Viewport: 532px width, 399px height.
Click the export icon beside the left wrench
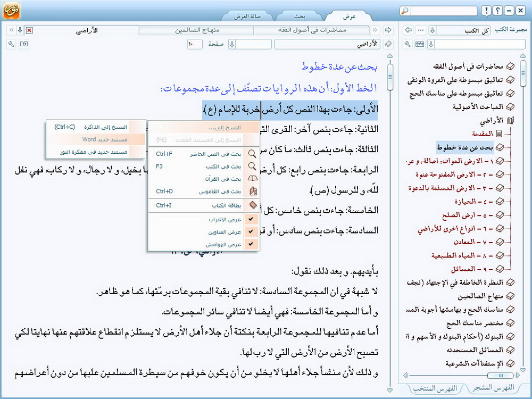click(x=24, y=44)
